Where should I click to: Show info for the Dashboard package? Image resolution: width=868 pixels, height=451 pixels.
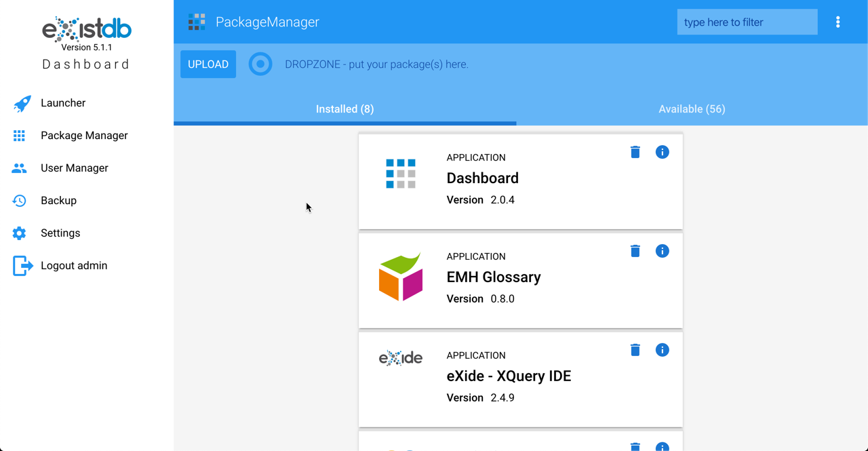click(x=663, y=152)
